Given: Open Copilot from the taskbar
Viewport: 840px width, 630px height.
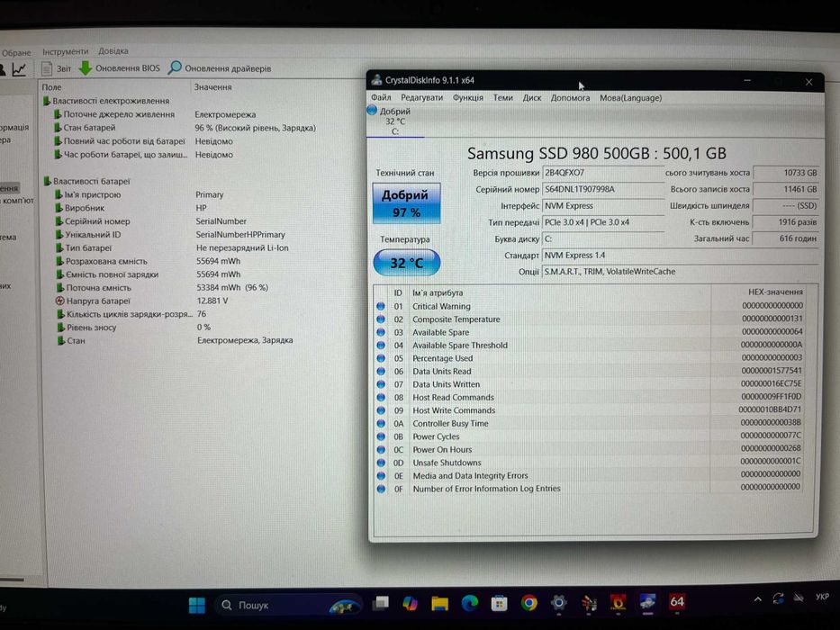Looking at the screenshot, I should (x=410, y=604).
